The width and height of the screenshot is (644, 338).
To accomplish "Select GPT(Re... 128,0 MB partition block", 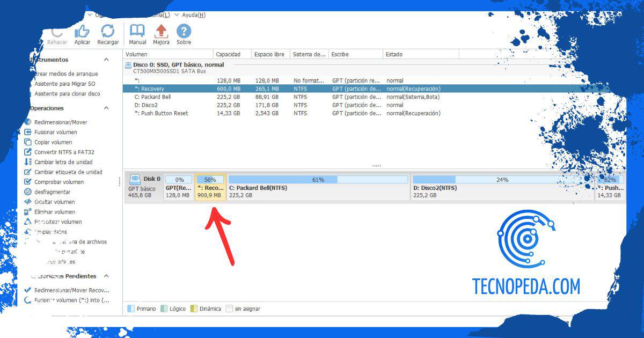I will [179, 187].
